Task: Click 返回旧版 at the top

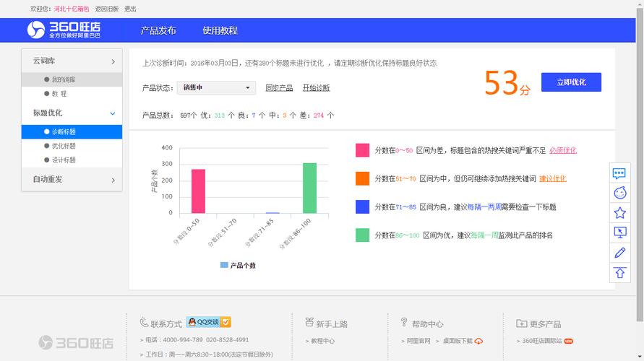Action: pos(107,9)
